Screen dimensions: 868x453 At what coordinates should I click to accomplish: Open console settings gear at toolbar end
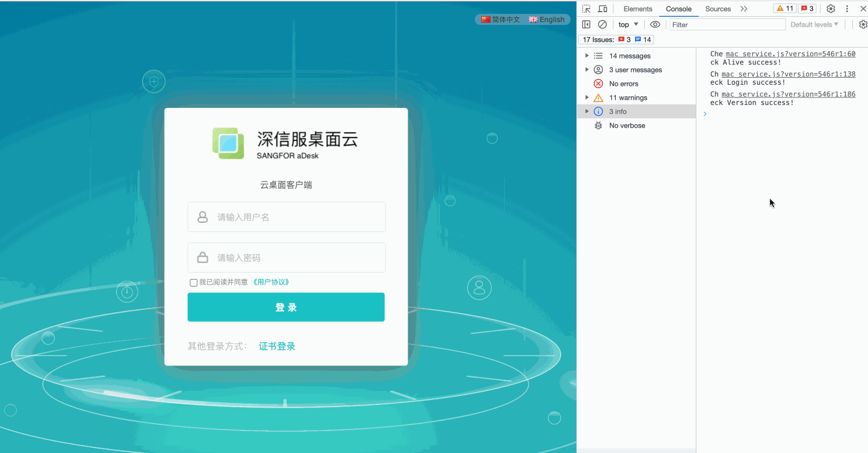point(863,24)
